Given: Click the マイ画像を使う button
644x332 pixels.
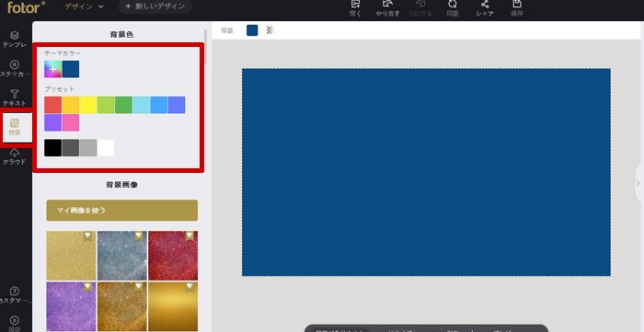Looking at the screenshot, I should [122, 211].
